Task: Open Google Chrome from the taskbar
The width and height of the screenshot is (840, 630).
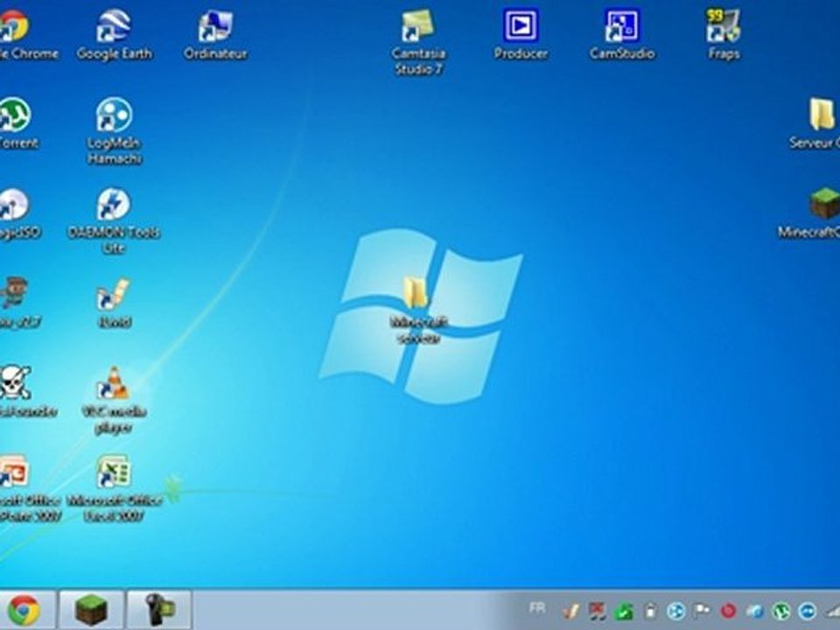Action: pyautogui.click(x=24, y=610)
